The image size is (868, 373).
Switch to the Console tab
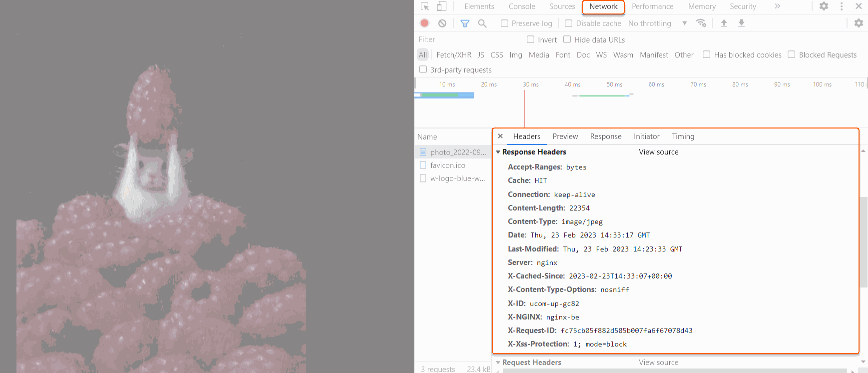pyautogui.click(x=522, y=6)
